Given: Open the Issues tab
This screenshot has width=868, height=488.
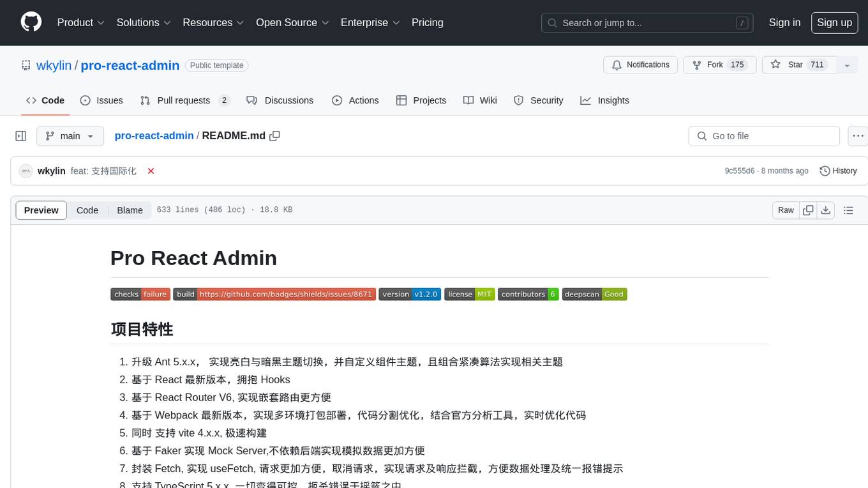Looking at the screenshot, I should coord(101,100).
